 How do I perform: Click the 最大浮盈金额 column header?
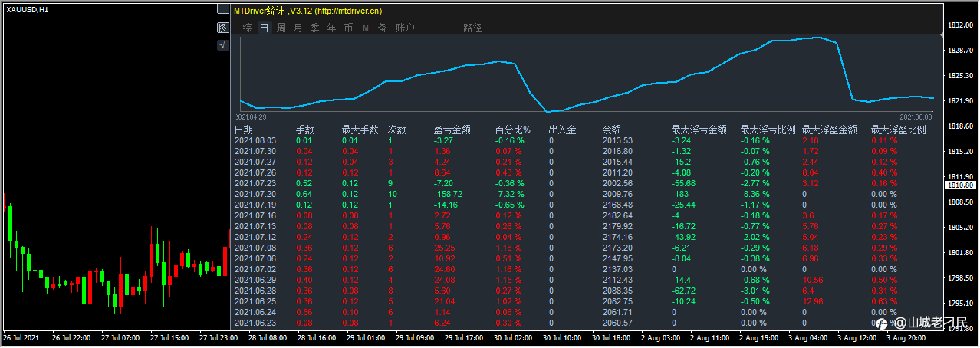point(830,130)
